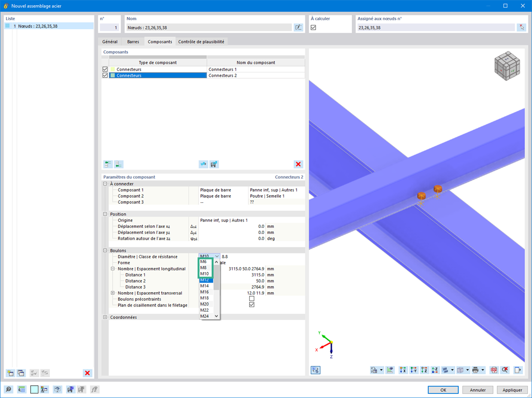Click the new assembly icon under Liste
532x398 pixels.
pos(10,373)
